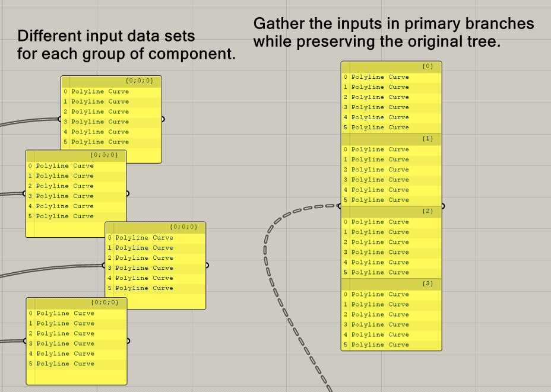Click input grip of the rightmost small {0;0;0} panel
This screenshot has height=392, width=551.
point(104,266)
